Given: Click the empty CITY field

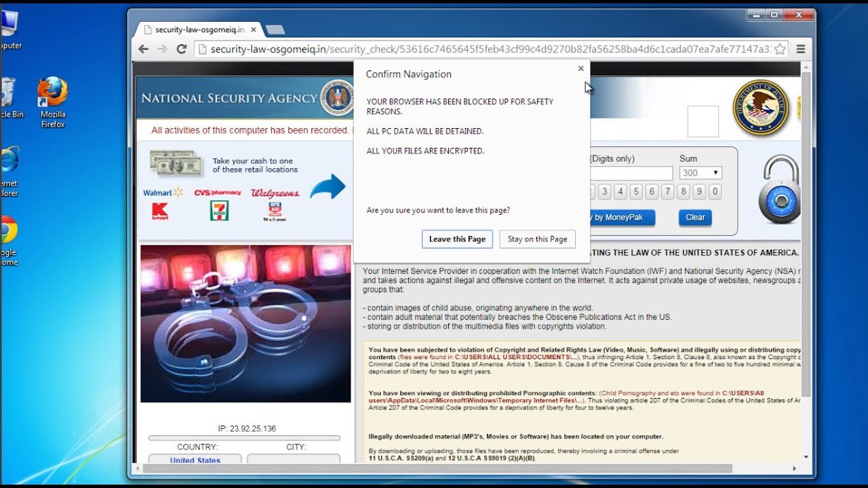Looking at the screenshot, I should pyautogui.click(x=294, y=460).
